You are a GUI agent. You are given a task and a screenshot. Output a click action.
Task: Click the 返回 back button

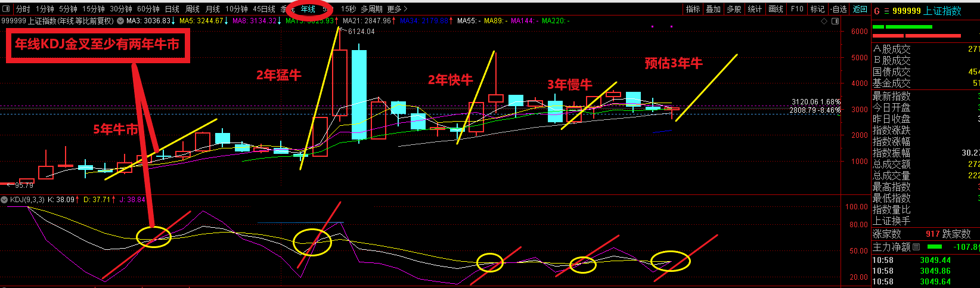(x=860, y=9)
